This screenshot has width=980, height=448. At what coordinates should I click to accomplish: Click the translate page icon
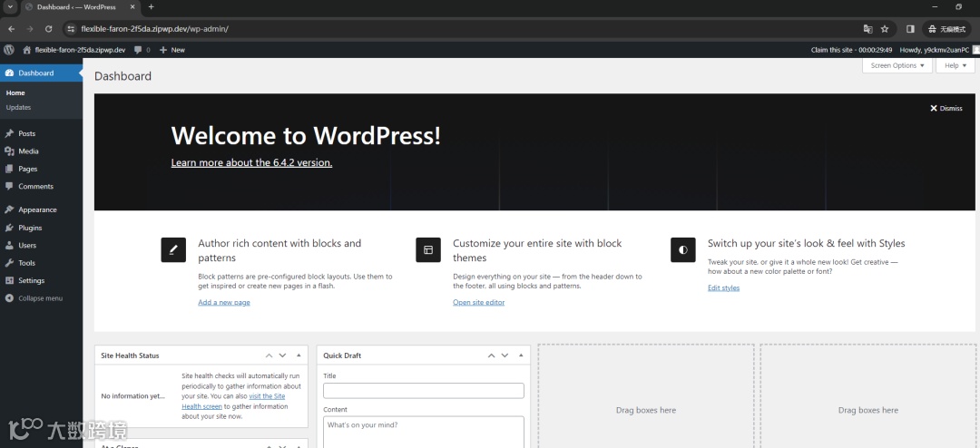pyautogui.click(x=867, y=29)
